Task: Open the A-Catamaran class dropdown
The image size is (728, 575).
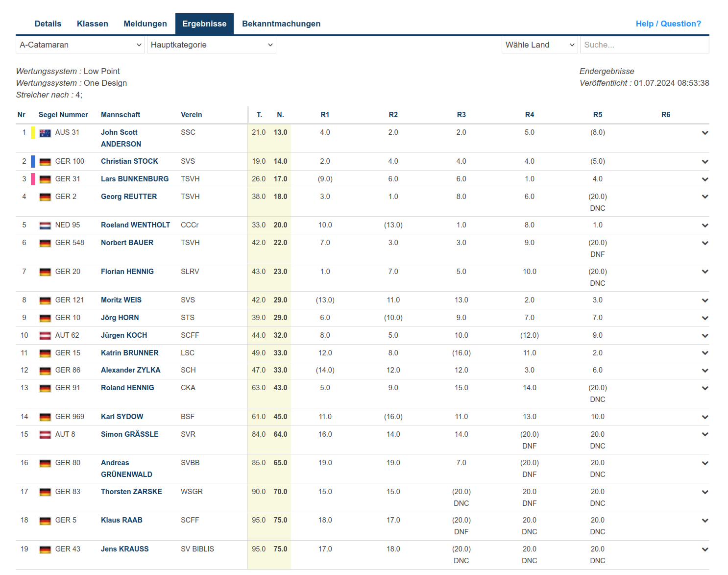Action: pos(80,45)
